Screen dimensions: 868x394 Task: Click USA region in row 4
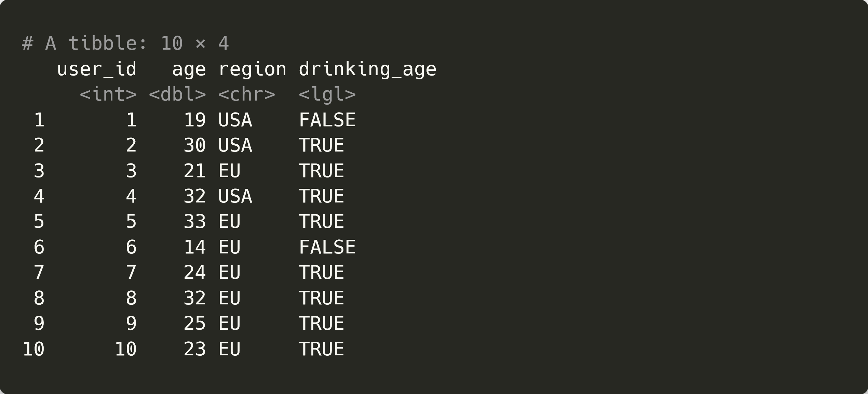[235, 196]
